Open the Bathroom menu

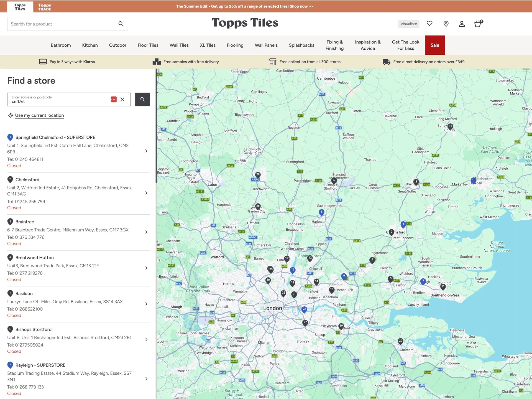(x=61, y=45)
